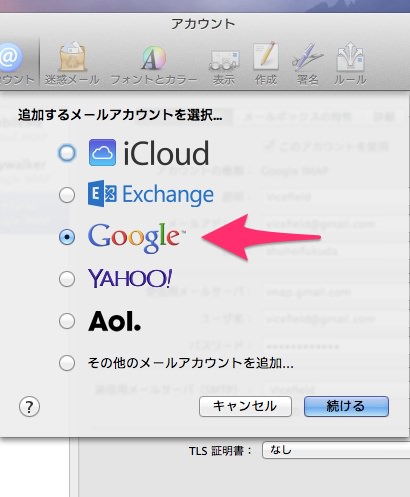Select the Google radio button
Viewport: 410px width, 497px height.
coord(67,237)
